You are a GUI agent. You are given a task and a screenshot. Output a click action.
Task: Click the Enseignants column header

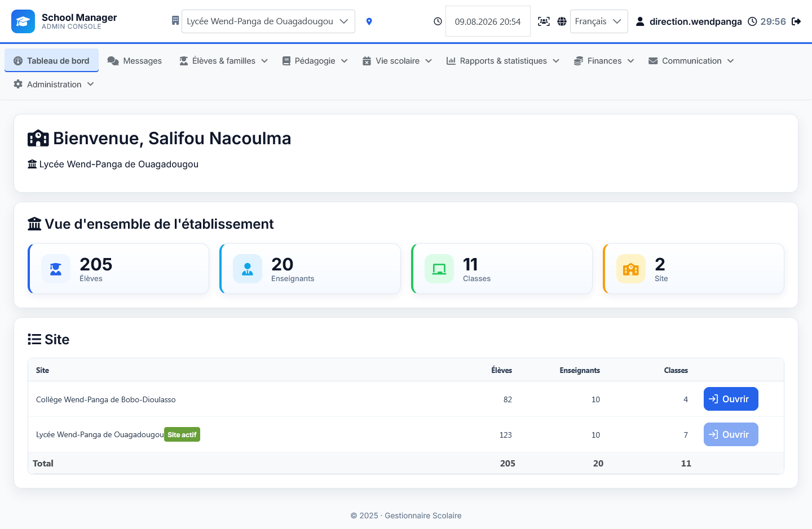click(580, 370)
